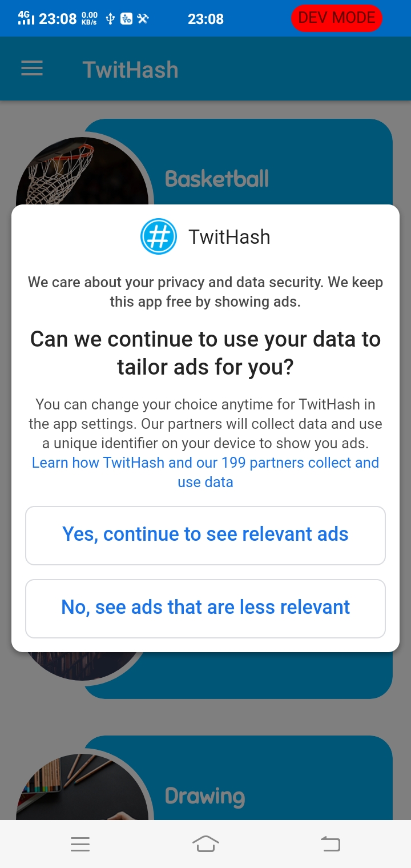The image size is (411, 868).
Task: Click Yes, continue to see relevant ads
Action: [x=205, y=535]
